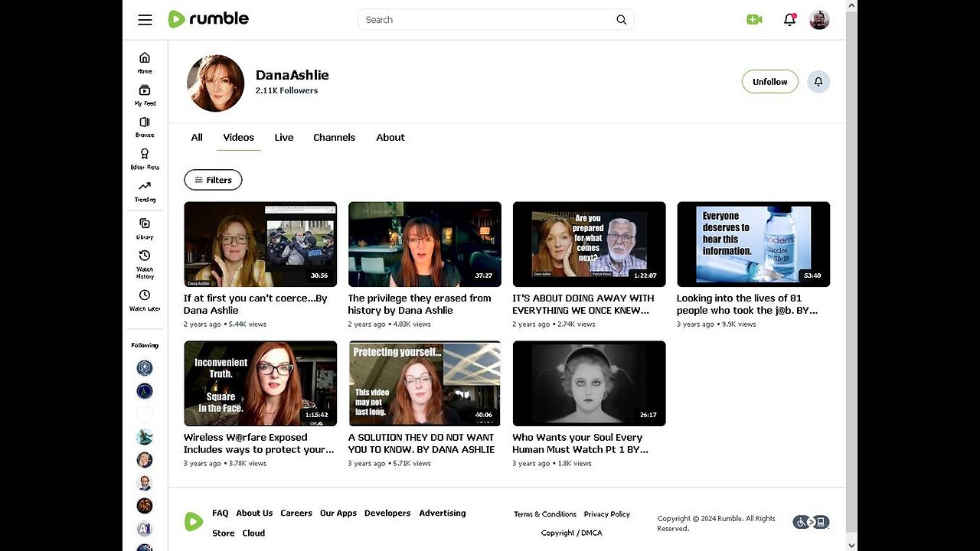
Task: Open Watch Later in sidebar
Action: click(x=145, y=300)
